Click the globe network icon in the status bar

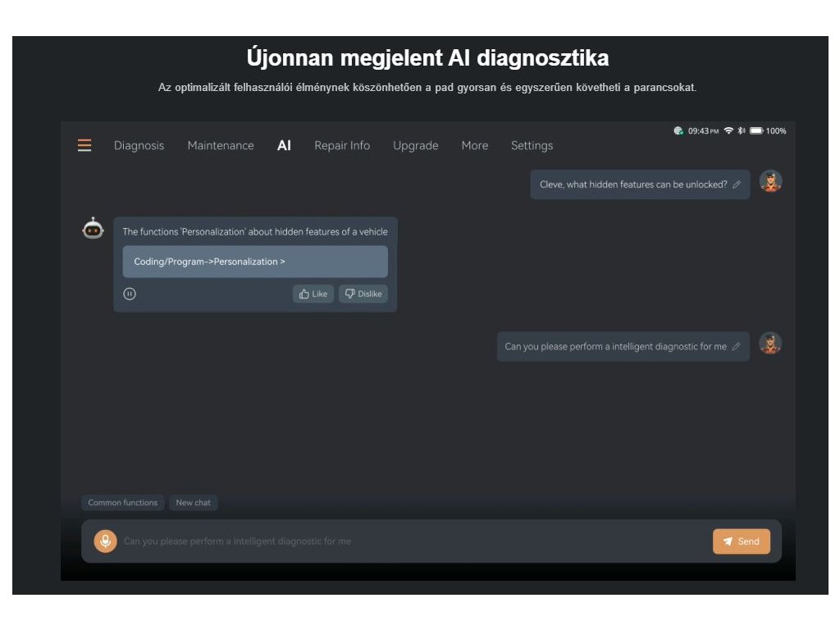(678, 130)
